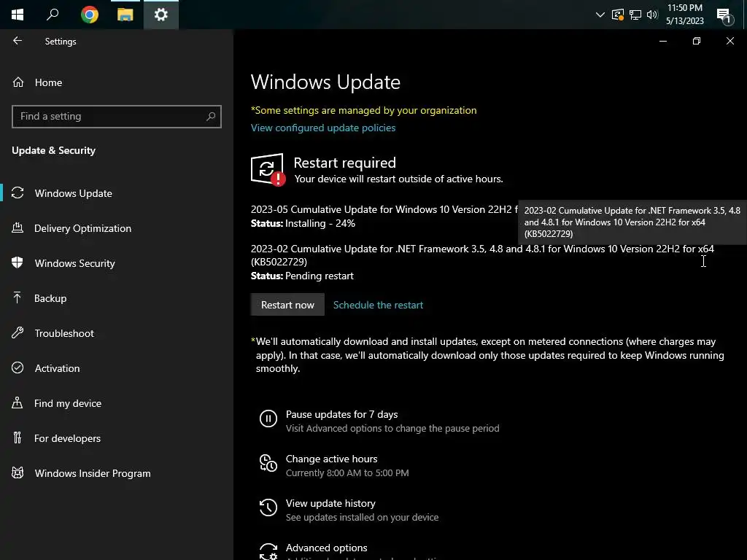Select the Settings gear taskbar icon

[x=161, y=15]
